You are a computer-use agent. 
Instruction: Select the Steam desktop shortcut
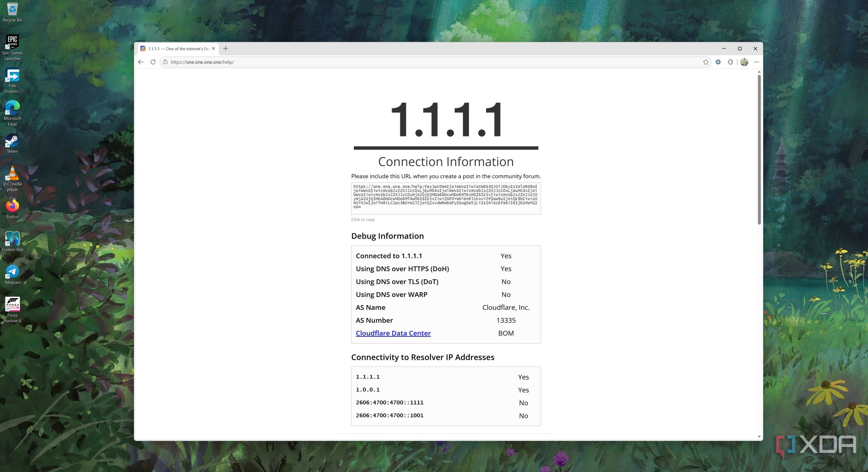(x=12, y=144)
